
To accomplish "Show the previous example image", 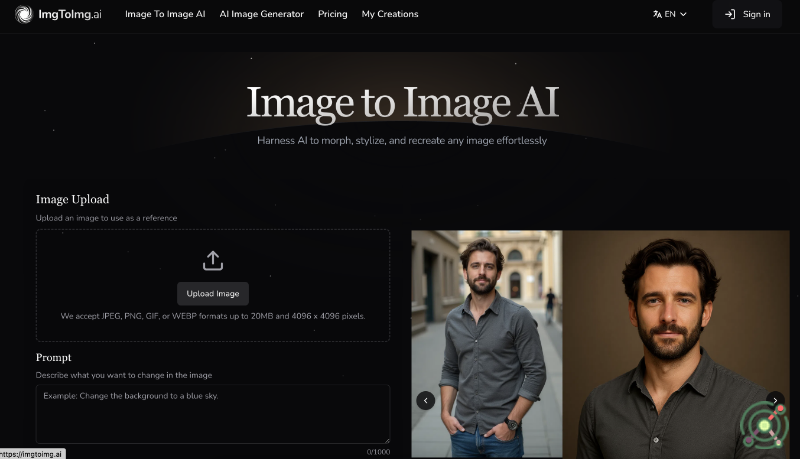I will [425, 400].
